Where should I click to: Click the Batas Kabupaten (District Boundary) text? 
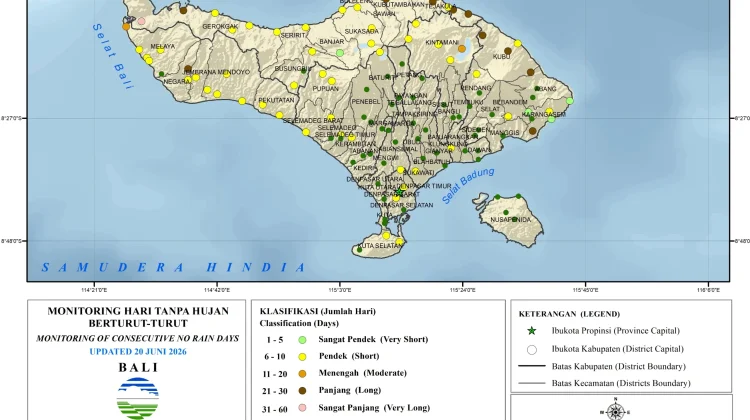tap(619, 367)
